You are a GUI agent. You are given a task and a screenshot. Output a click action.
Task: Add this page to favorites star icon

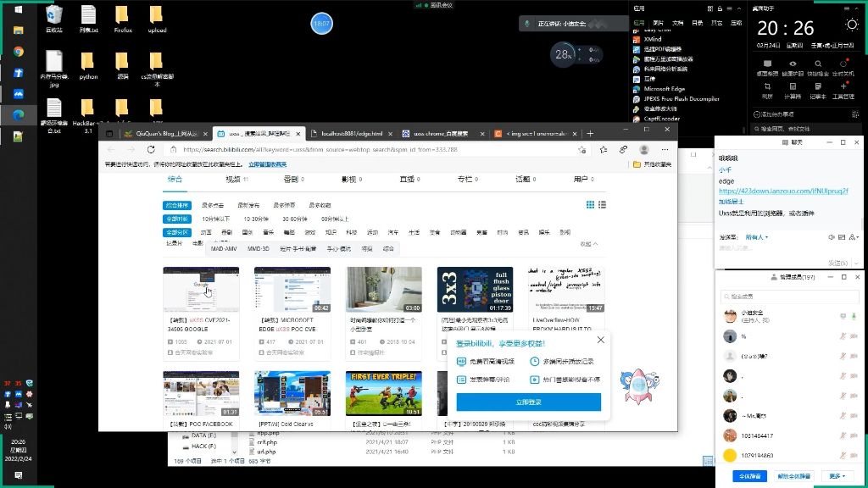pyautogui.click(x=581, y=149)
